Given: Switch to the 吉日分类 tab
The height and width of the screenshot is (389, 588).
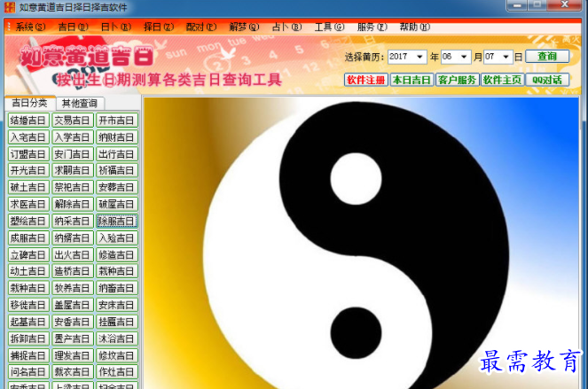Looking at the screenshot, I should pyautogui.click(x=29, y=103).
